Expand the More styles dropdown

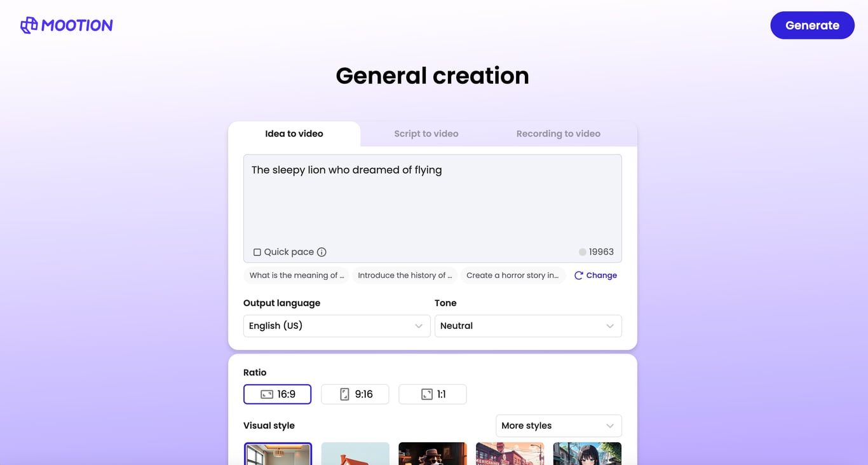point(559,426)
